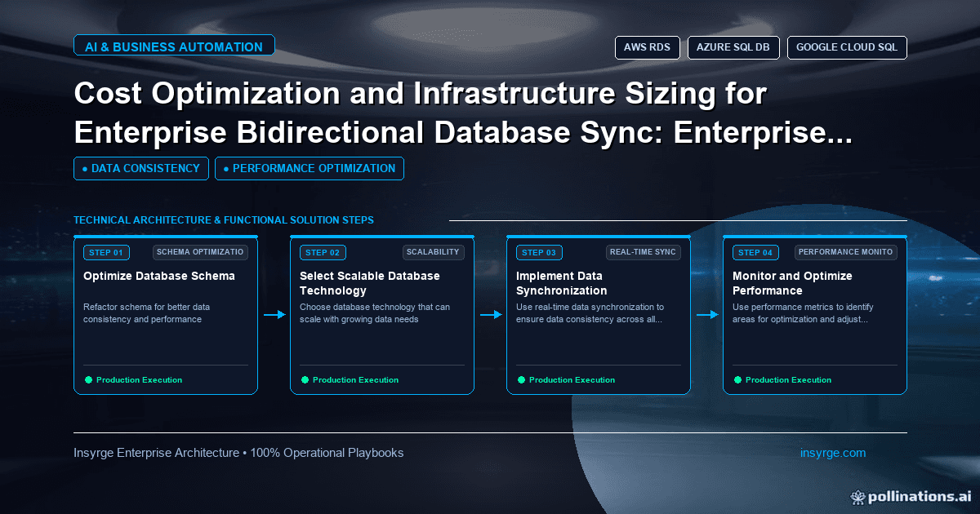Click the Optimize Database Schema heading
The width and height of the screenshot is (980, 514).
point(159,276)
